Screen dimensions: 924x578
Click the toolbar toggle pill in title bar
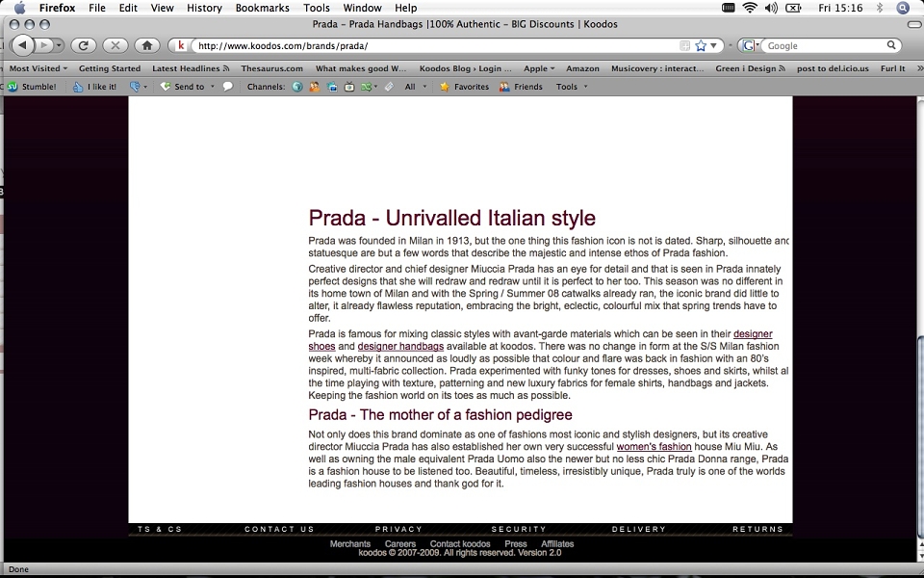click(x=914, y=24)
